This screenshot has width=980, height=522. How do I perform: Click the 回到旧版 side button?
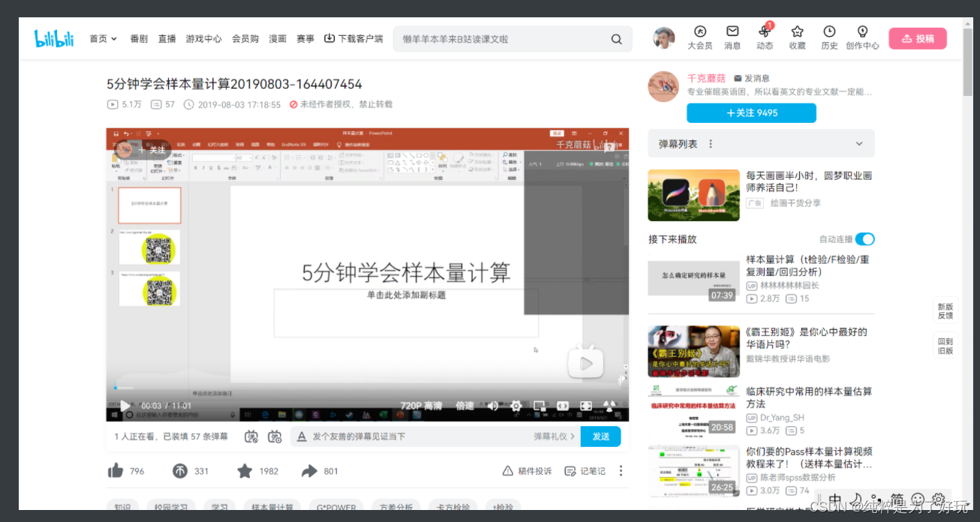945,346
